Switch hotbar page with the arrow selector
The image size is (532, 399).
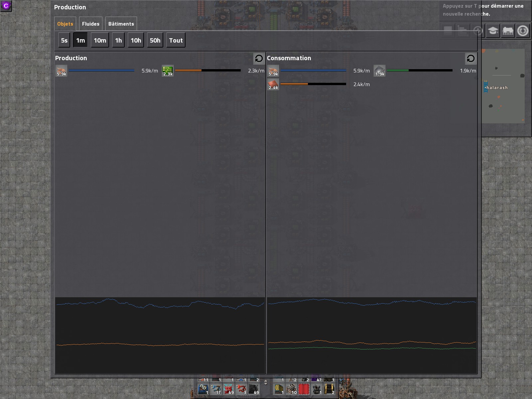[266, 382]
